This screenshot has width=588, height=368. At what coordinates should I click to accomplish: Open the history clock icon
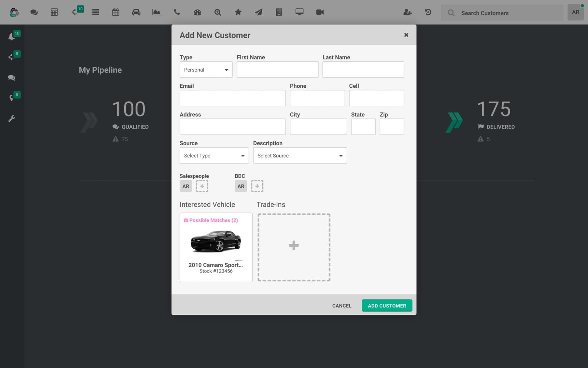[x=428, y=12]
